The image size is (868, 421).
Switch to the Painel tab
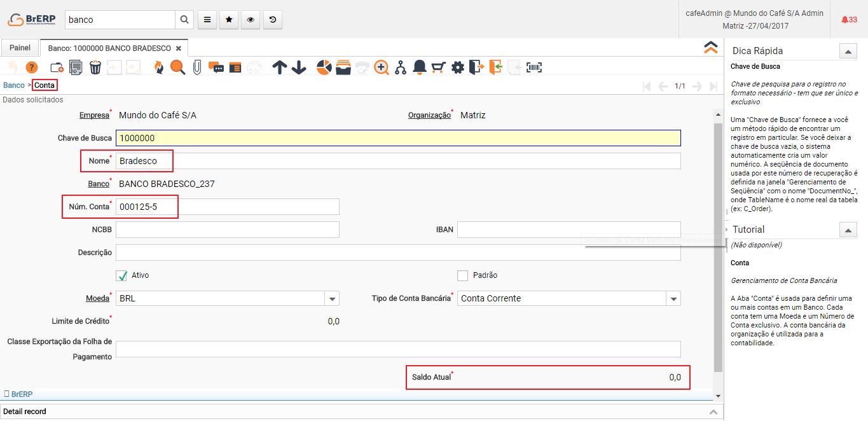tap(20, 48)
